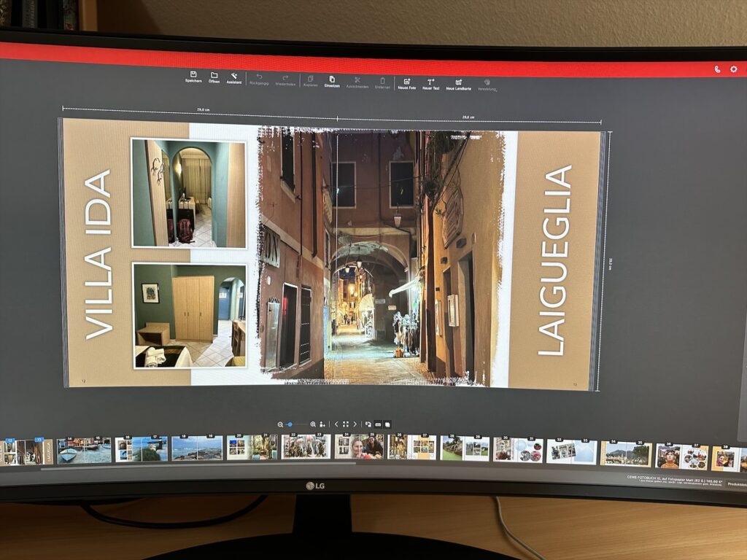Screen dimensions: 747x560
Task: Launch the Assistent wizard tool
Action: pyautogui.click(x=234, y=76)
